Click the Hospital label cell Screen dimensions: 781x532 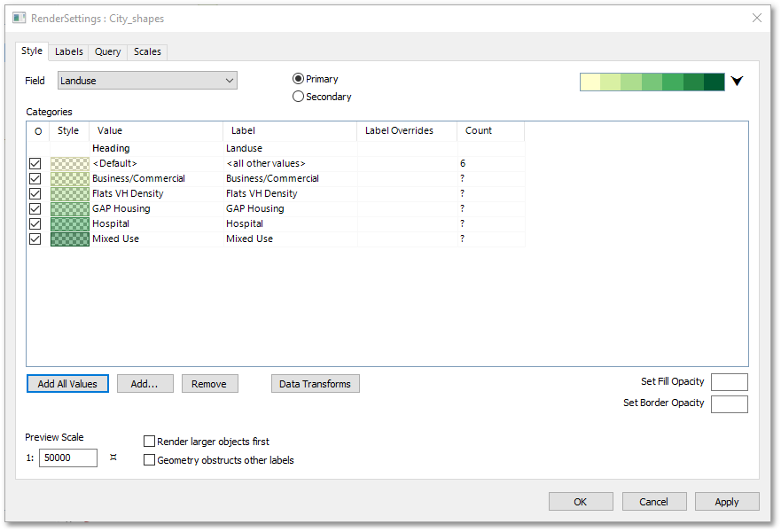tap(290, 223)
